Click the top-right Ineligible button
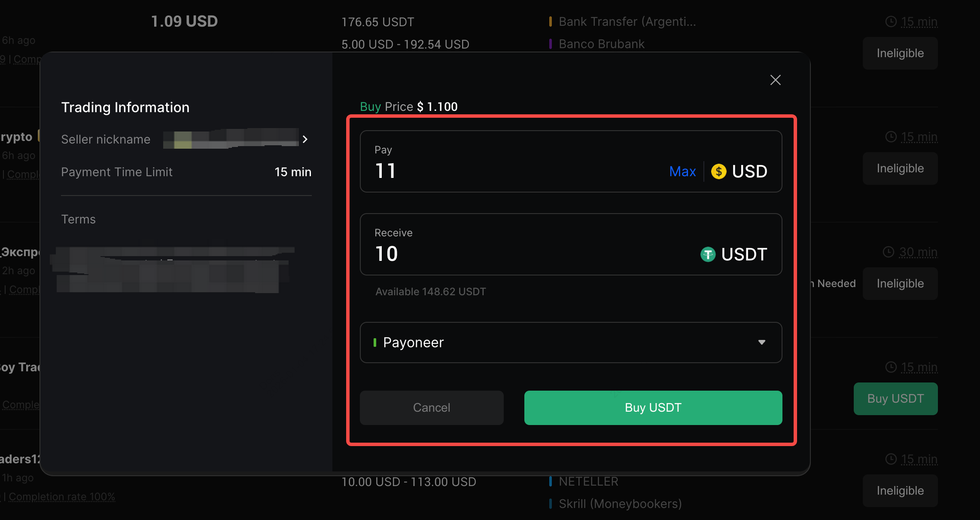 coord(900,53)
